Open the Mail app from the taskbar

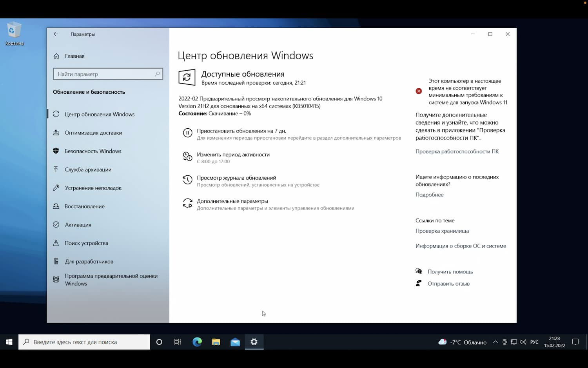point(235,342)
